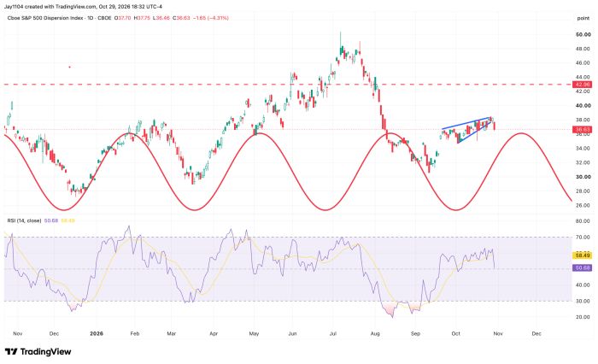598x364 pixels.
Task: Click the RSI (14, close) indicator label
Action: [24, 220]
